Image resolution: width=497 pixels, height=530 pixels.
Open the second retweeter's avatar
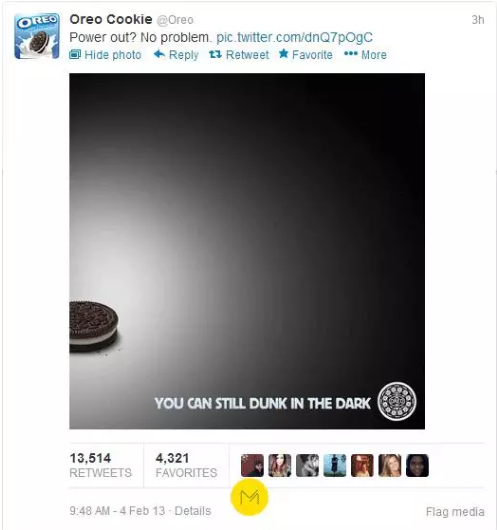pos(280,465)
